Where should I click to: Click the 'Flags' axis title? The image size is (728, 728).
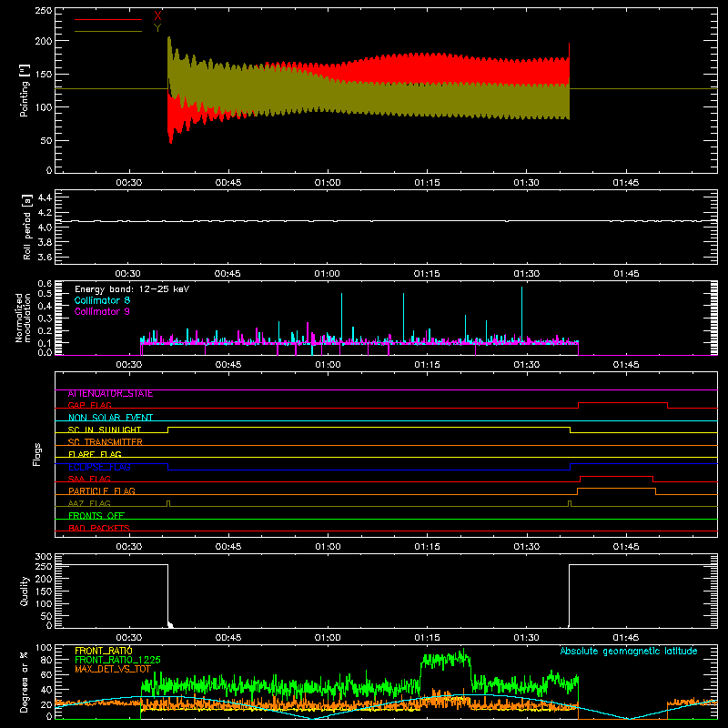(36, 454)
